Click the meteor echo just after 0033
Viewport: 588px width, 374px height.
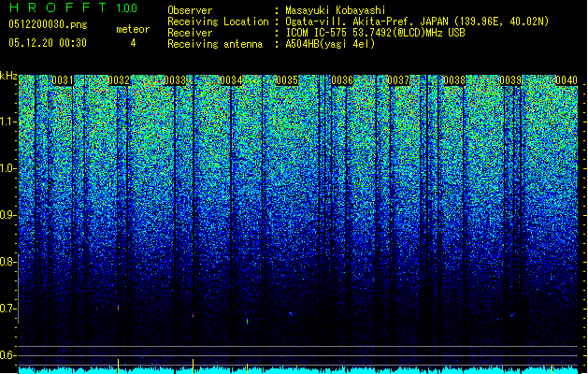click(194, 315)
